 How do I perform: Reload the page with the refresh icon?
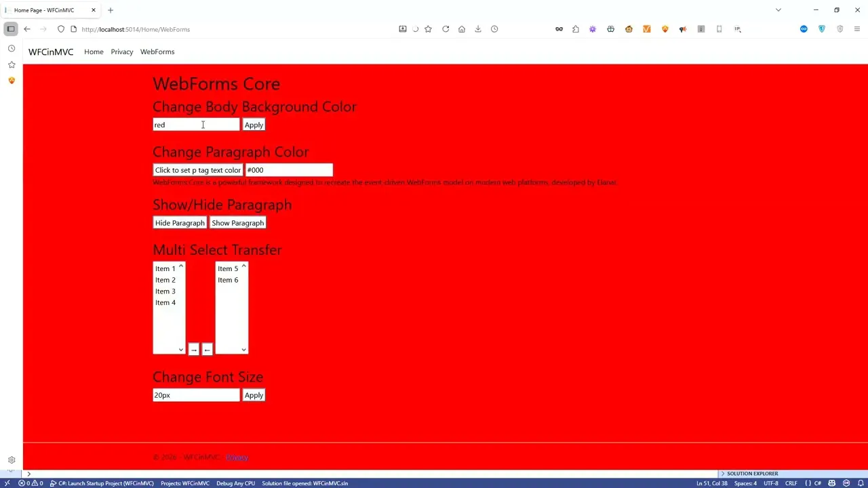pos(446,29)
